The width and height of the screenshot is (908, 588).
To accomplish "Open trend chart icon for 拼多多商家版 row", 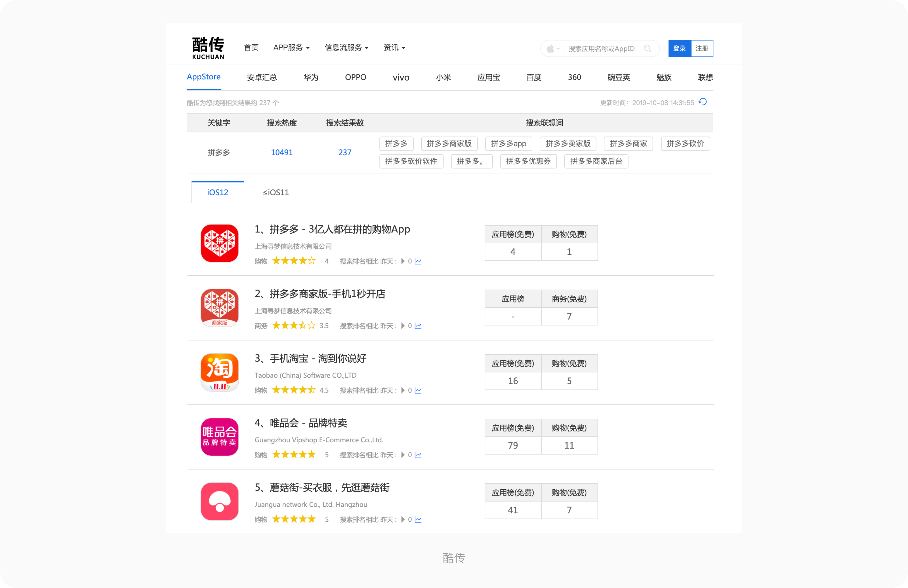I will click(x=418, y=326).
